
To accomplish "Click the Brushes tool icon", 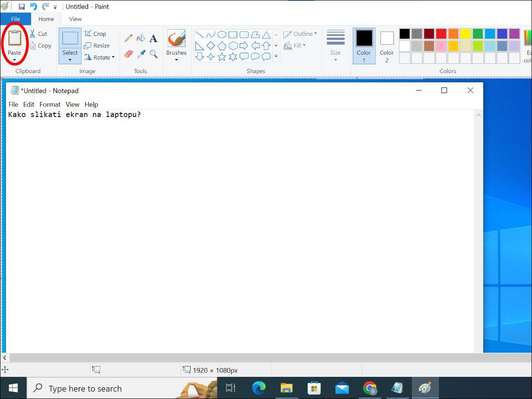I will [176, 39].
